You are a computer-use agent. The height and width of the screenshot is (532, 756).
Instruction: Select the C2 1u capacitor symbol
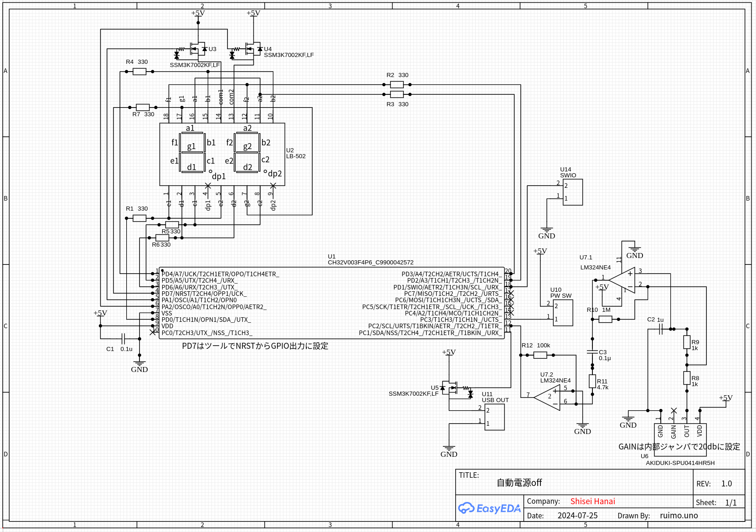tap(661, 329)
